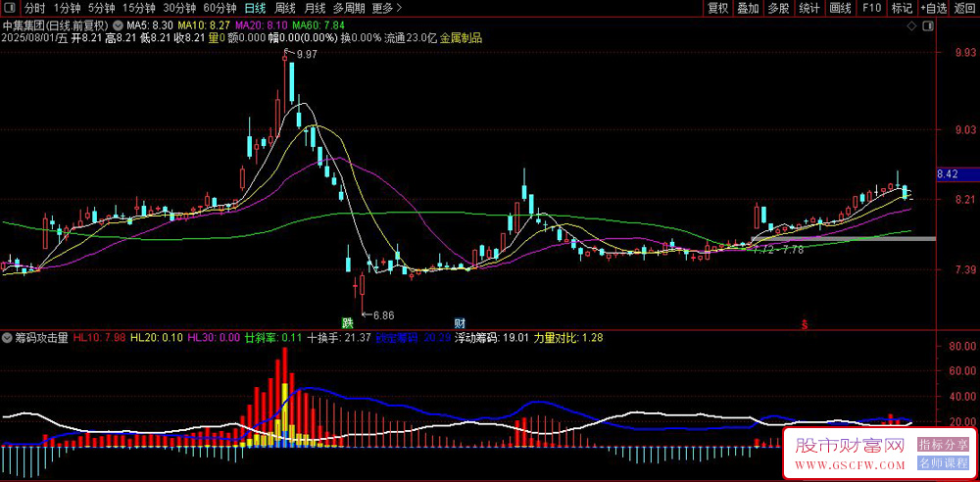Click the 筹码攻击量 indicator name
The height and width of the screenshot is (482, 980).
pyautogui.click(x=40, y=338)
